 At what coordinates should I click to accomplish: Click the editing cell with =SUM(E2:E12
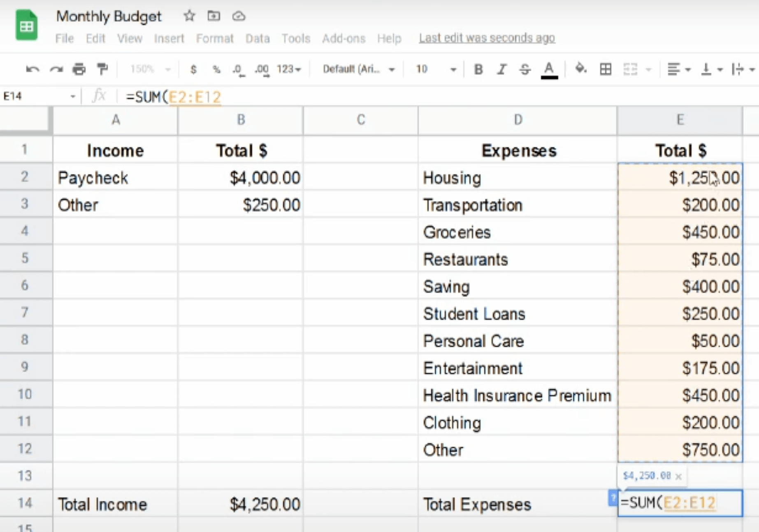pyautogui.click(x=680, y=503)
